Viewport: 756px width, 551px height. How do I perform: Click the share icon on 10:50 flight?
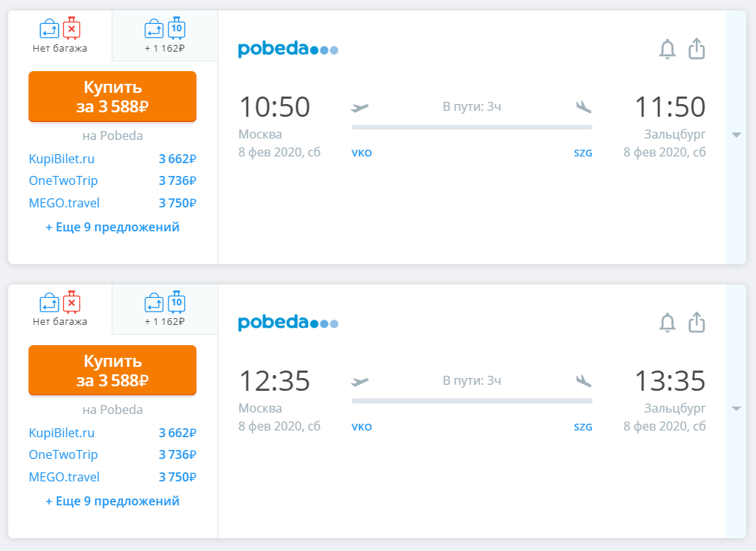[x=697, y=49]
